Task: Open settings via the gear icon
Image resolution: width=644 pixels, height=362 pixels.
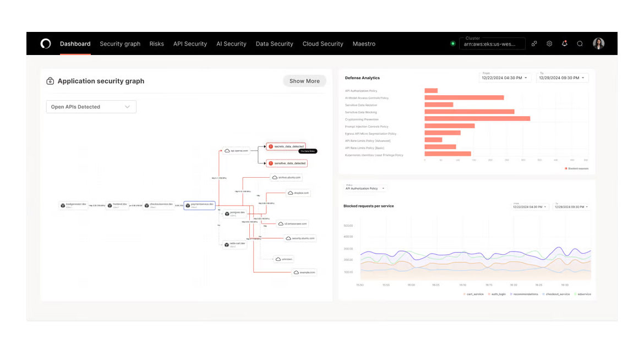Action: 549,43
